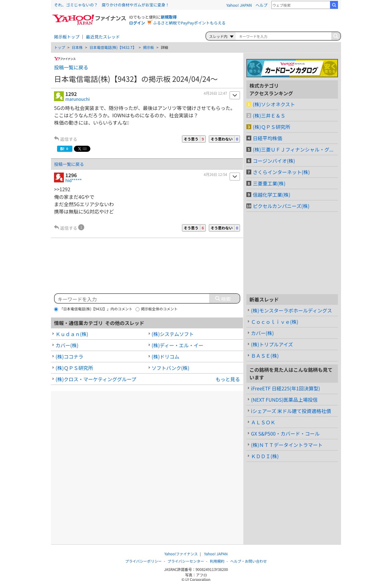Open iFreeETF 日経225(年1回決算型) link

(x=285, y=389)
